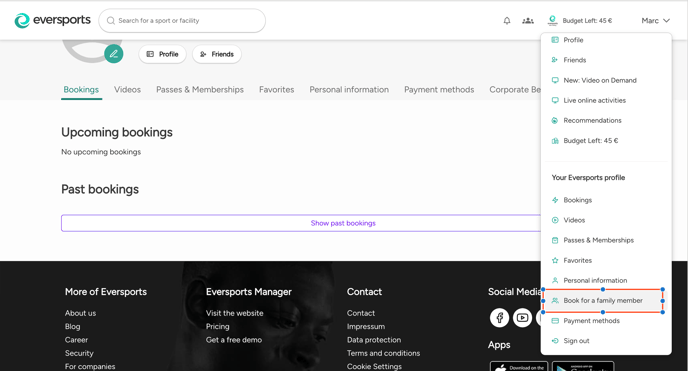688x371 pixels.
Task: Select Book for a family member
Action: tap(603, 301)
